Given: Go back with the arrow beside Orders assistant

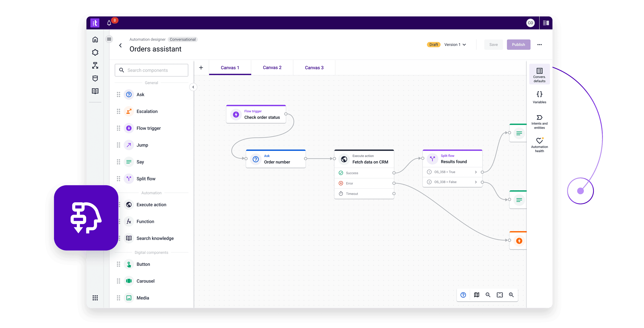Looking at the screenshot, I should (121, 45).
